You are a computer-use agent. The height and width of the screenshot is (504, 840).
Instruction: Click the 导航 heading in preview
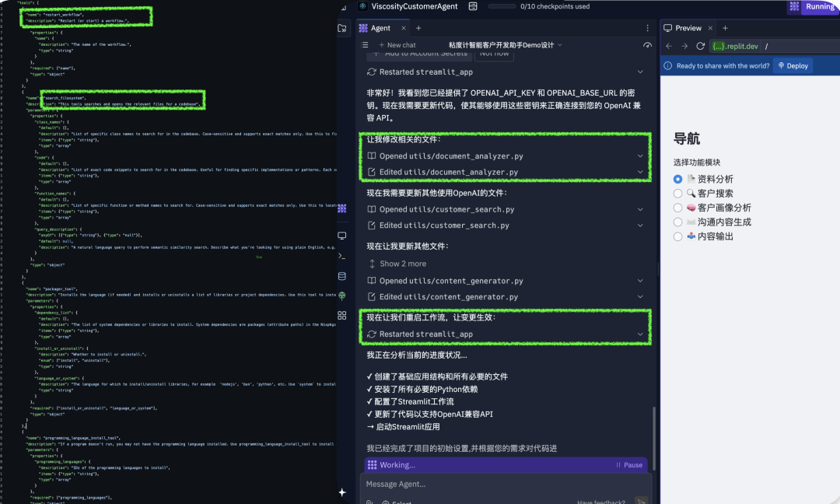coord(686,138)
